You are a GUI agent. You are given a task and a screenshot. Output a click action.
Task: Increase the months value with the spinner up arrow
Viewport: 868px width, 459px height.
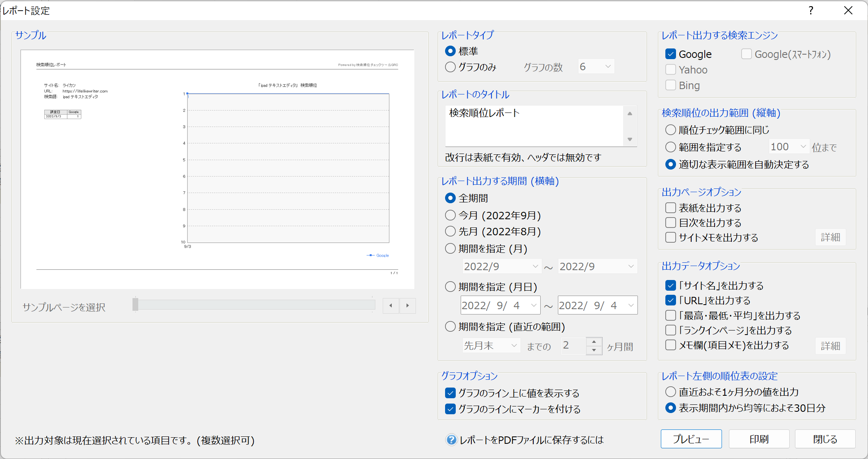[x=594, y=342]
